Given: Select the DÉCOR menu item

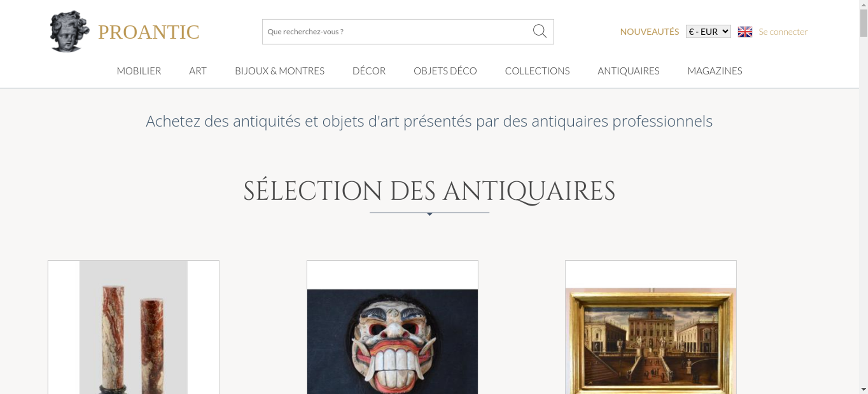Looking at the screenshot, I should click(369, 71).
